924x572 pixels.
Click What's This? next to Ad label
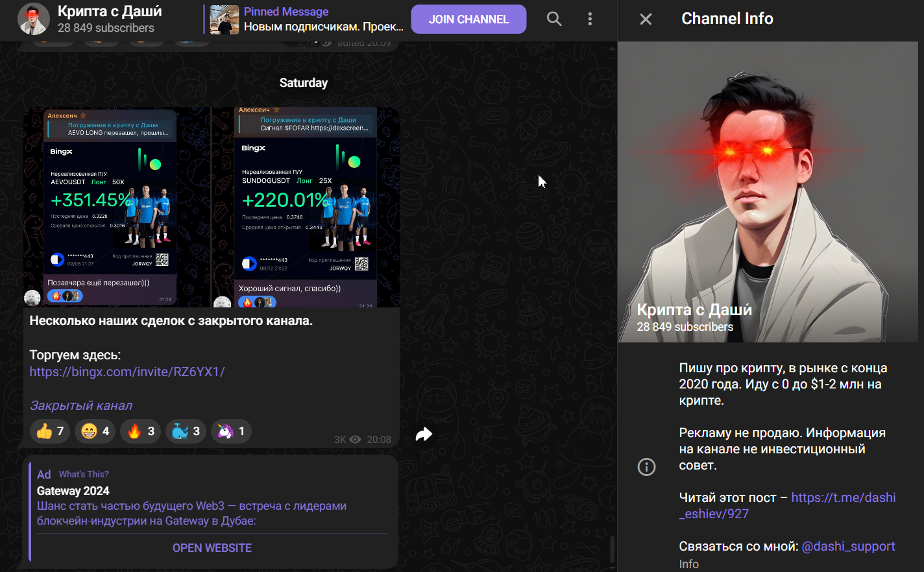pos(84,474)
